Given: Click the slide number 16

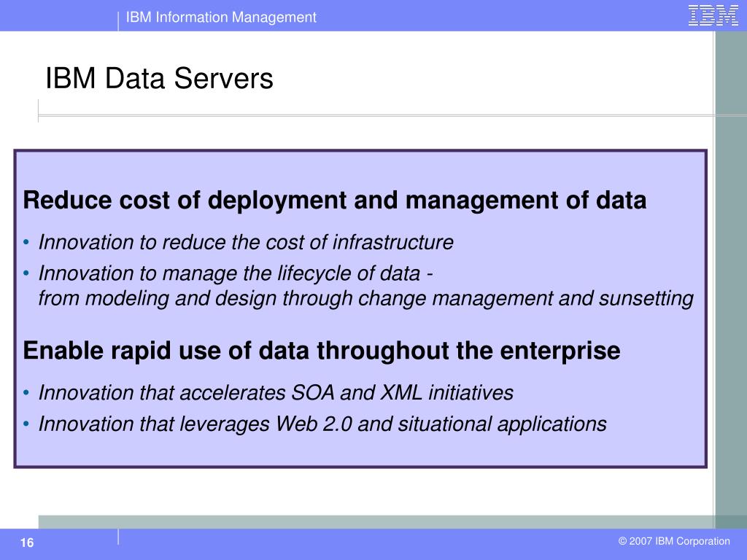Looking at the screenshot, I should click(x=27, y=542).
